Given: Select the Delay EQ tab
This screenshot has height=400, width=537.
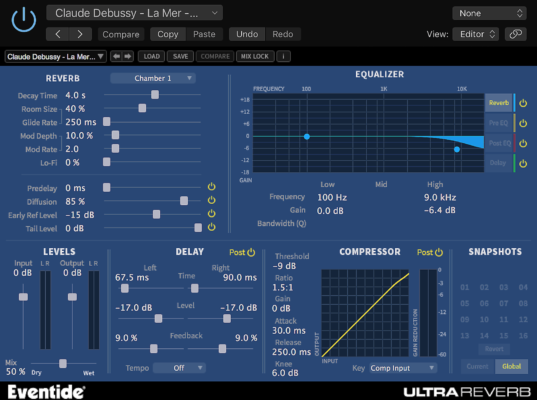Looking at the screenshot, I should click(x=499, y=163).
